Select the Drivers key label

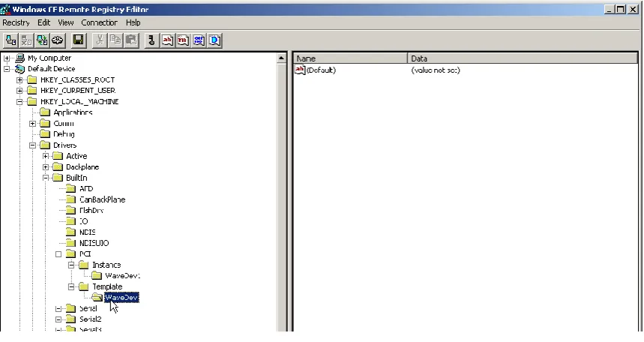click(x=64, y=145)
